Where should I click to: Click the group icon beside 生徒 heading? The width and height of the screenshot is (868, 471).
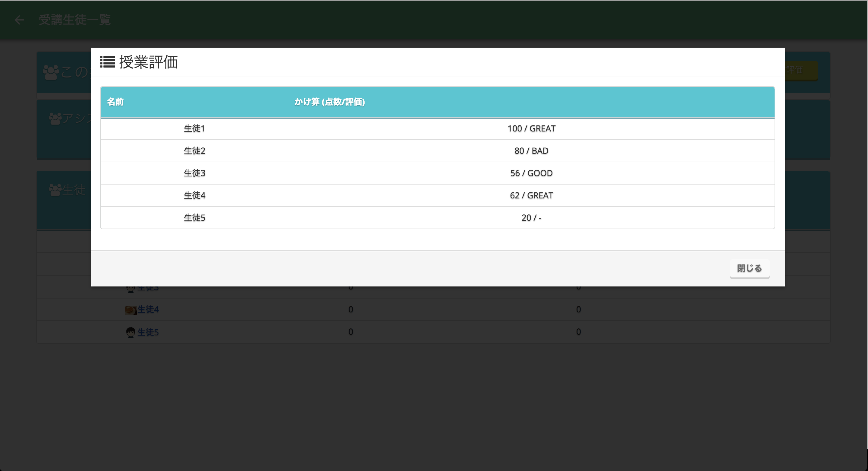(55, 190)
